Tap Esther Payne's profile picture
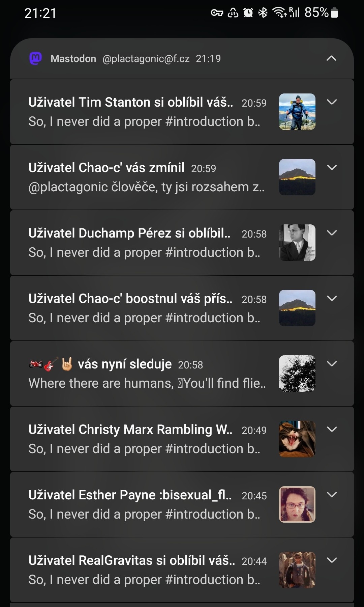The height and width of the screenshot is (607, 364). click(x=297, y=504)
